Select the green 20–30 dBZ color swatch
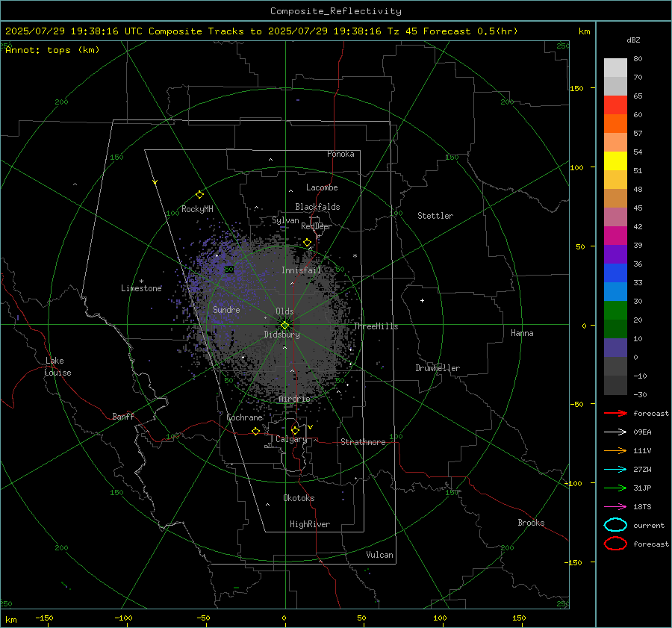 coord(615,311)
